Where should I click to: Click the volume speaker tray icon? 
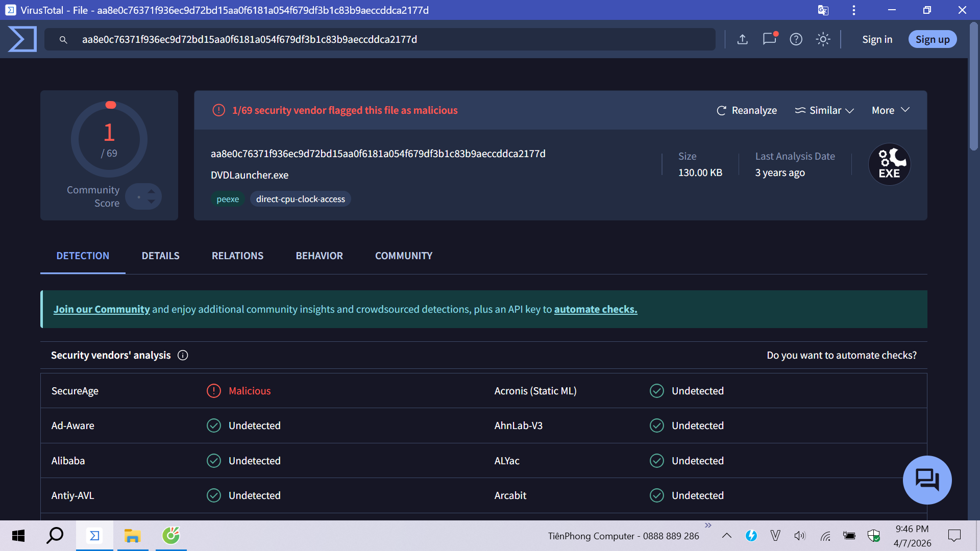(x=800, y=536)
